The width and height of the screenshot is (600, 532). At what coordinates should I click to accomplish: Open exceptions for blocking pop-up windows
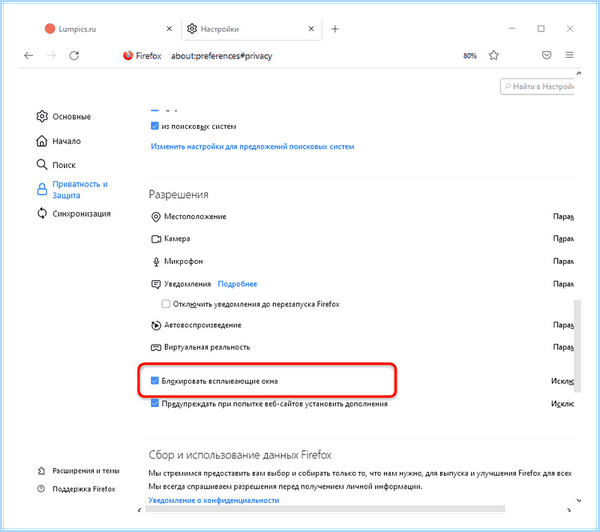(x=562, y=381)
